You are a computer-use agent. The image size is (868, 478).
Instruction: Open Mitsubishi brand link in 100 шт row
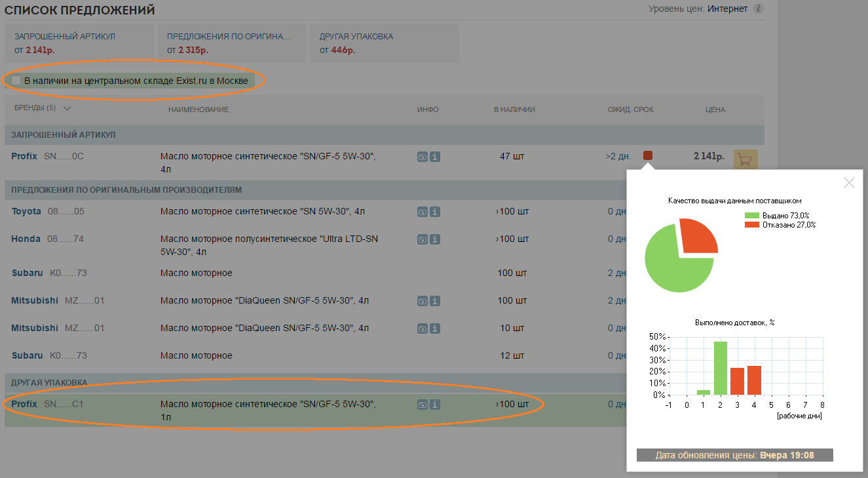35,301
